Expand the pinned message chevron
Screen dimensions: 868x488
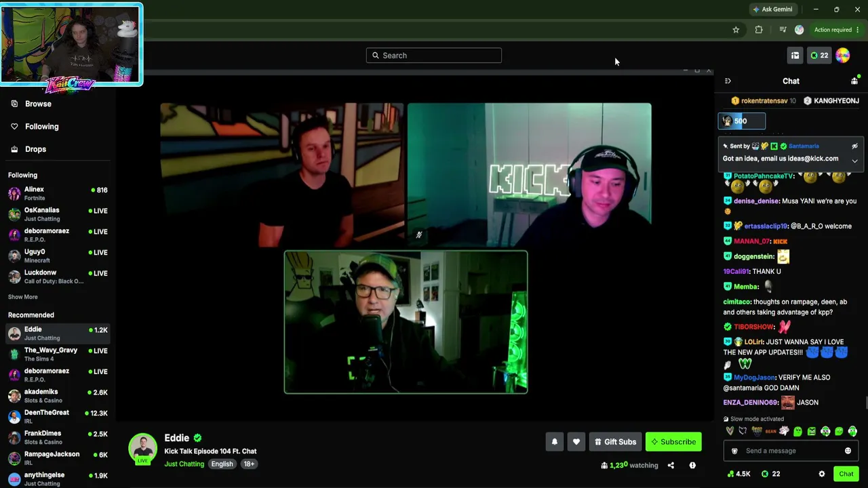coord(854,161)
